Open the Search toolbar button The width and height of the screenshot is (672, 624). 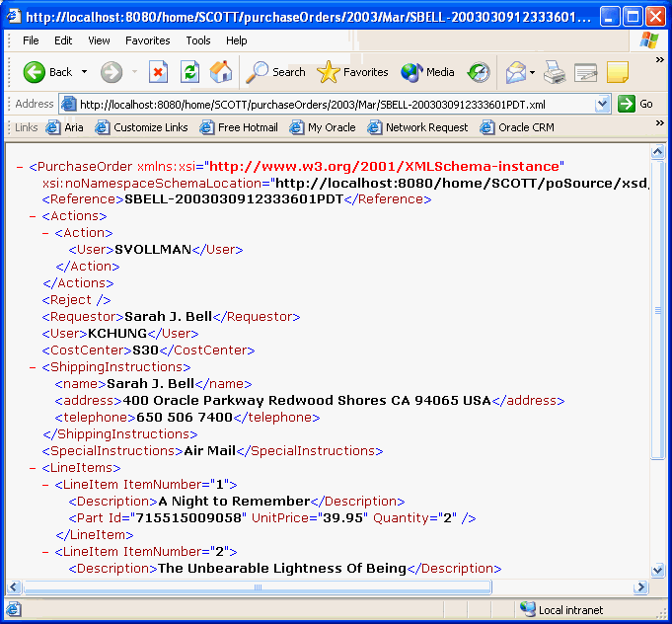[276, 72]
